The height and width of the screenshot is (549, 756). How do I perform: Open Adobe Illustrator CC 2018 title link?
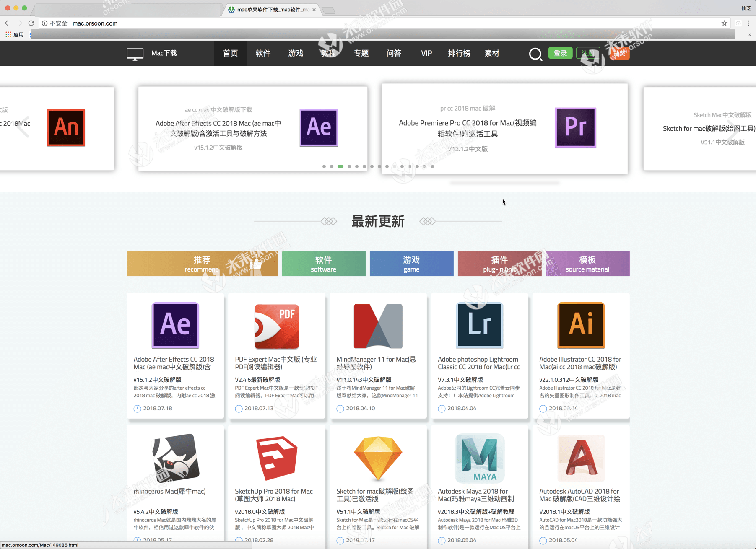point(580,363)
